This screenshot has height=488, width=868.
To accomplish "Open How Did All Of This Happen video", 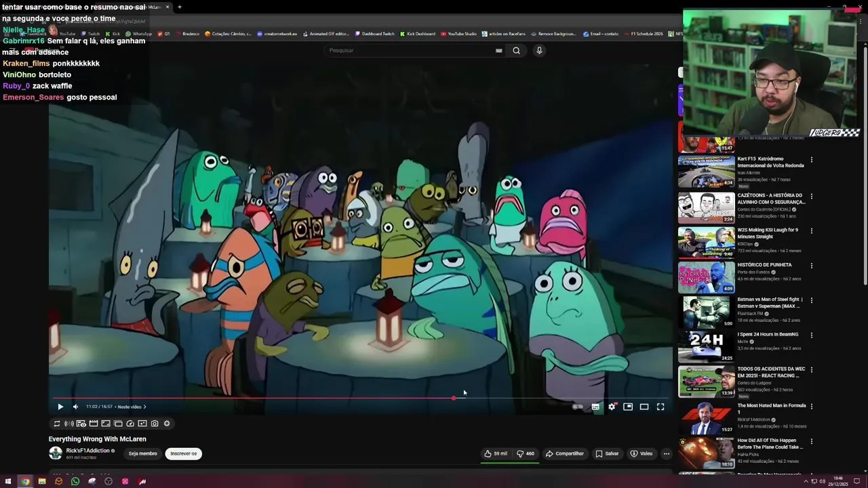I will 706,451.
